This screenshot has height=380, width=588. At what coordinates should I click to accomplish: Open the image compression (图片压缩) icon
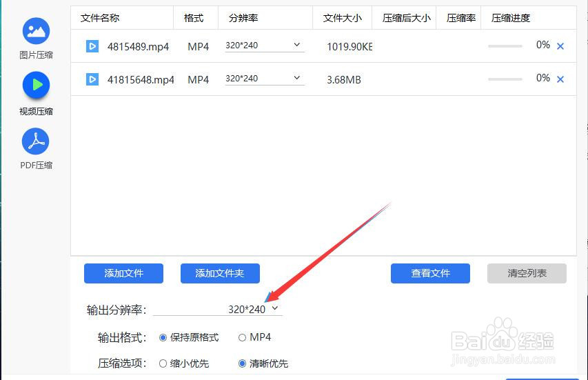pos(36,31)
